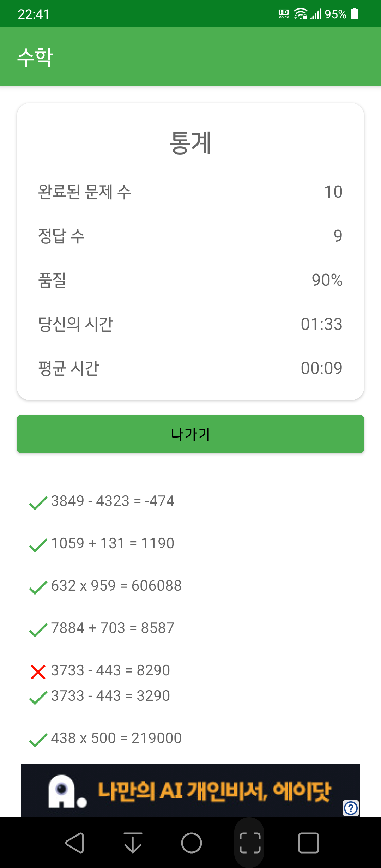Open the ad info question mark icon

[351, 808]
